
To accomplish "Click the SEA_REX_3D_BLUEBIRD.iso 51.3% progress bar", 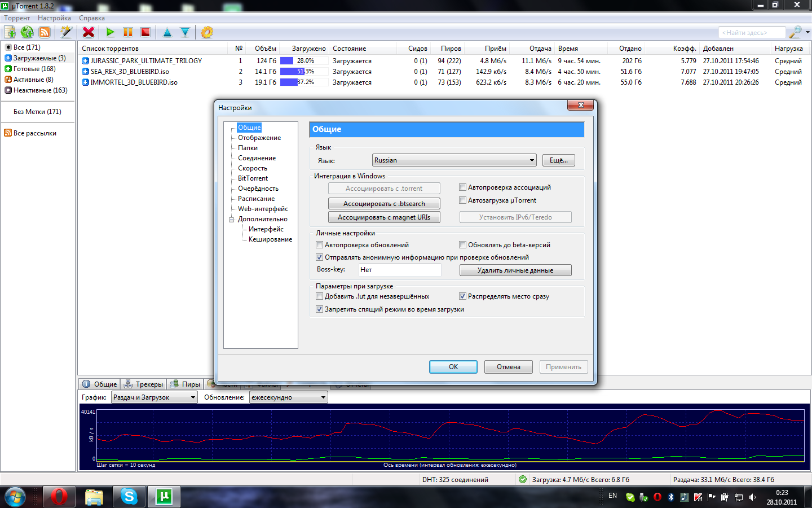I will coord(304,72).
